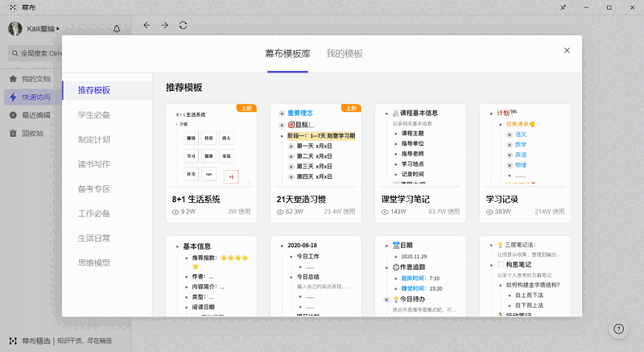Click the 63.7W 使用 usage count
Viewport: 644px width, 352px height.
[x=444, y=212]
